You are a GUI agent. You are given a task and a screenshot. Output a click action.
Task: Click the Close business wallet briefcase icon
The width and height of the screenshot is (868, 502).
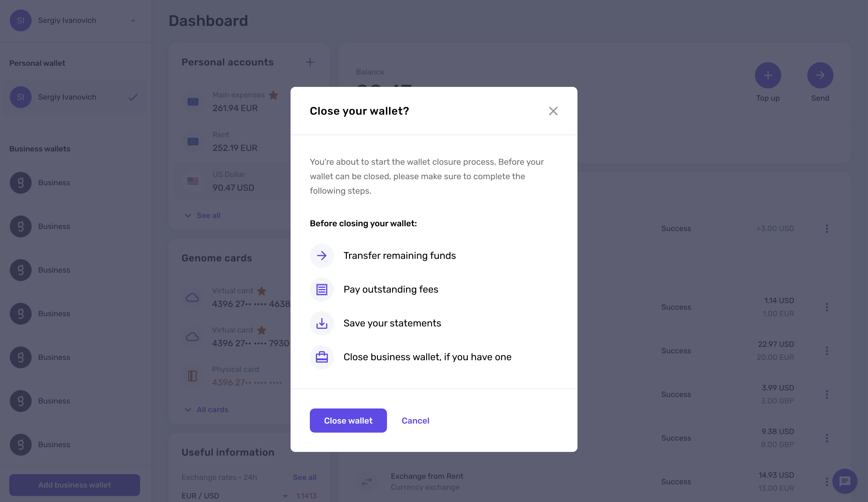(x=322, y=357)
